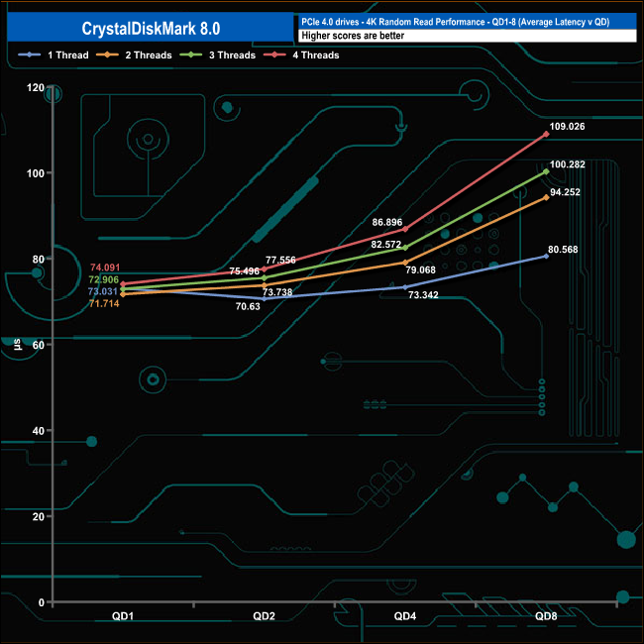Select the blue 1 Thread legend marker
Image resolution: width=644 pixels, height=644 pixels.
[x=29, y=54]
